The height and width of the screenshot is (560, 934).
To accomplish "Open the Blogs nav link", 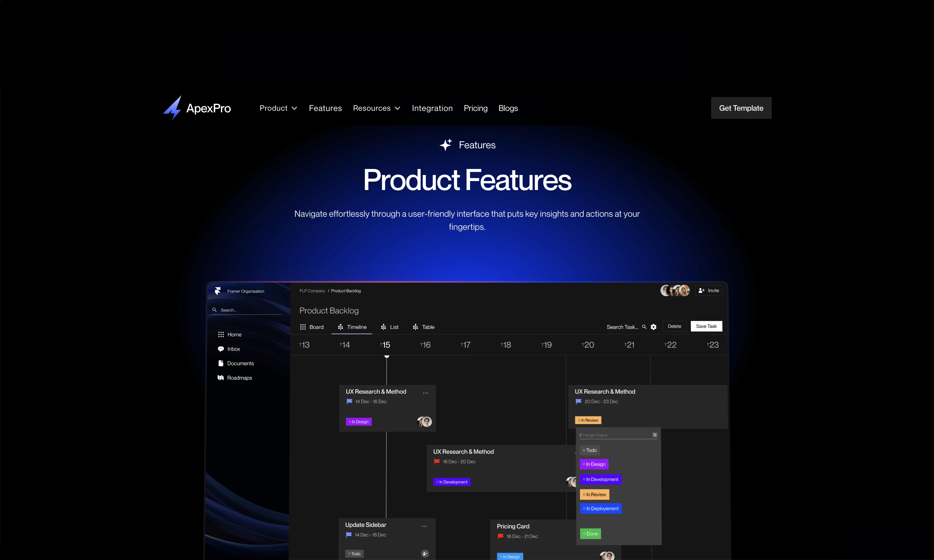I will pyautogui.click(x=508, y=108).
